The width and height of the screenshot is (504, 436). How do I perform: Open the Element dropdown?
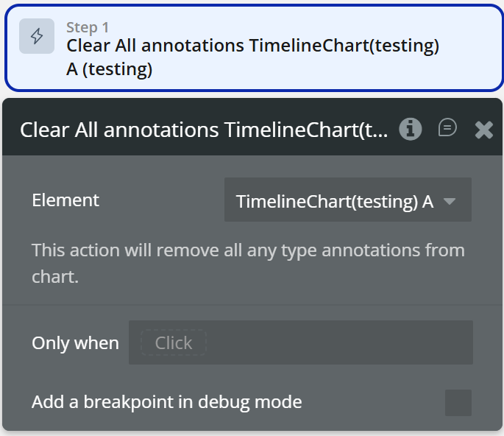click(347, 200)
